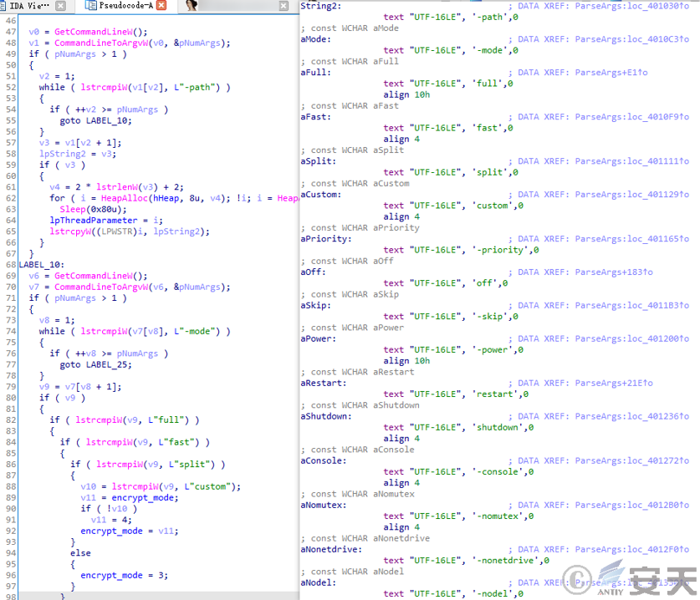Click lstrlenW call on line 61
This screenshot has width=700, height=600.
pyautogui.click(x=127, y=187)
